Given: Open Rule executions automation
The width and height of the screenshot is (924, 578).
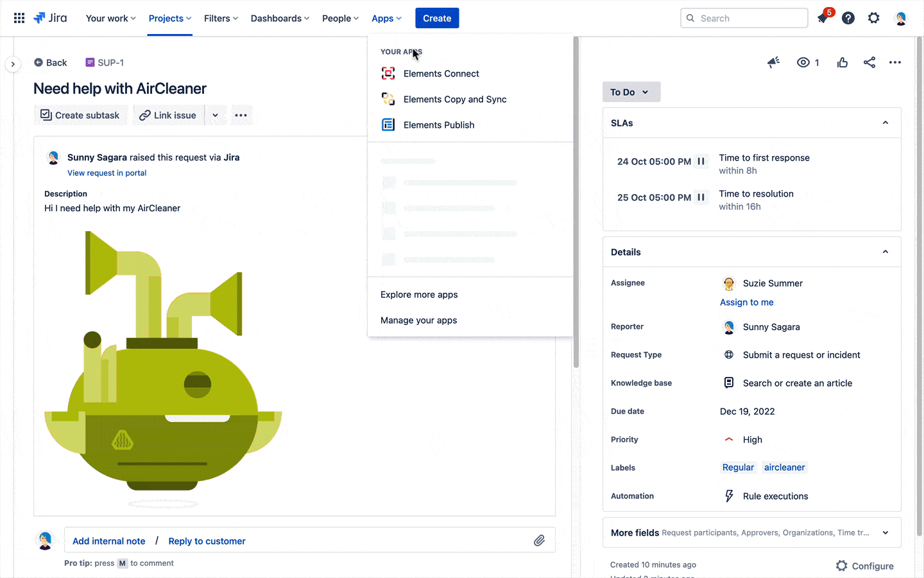Looking at the screenshot, I should pyautogui.click(x=775, y=496).
